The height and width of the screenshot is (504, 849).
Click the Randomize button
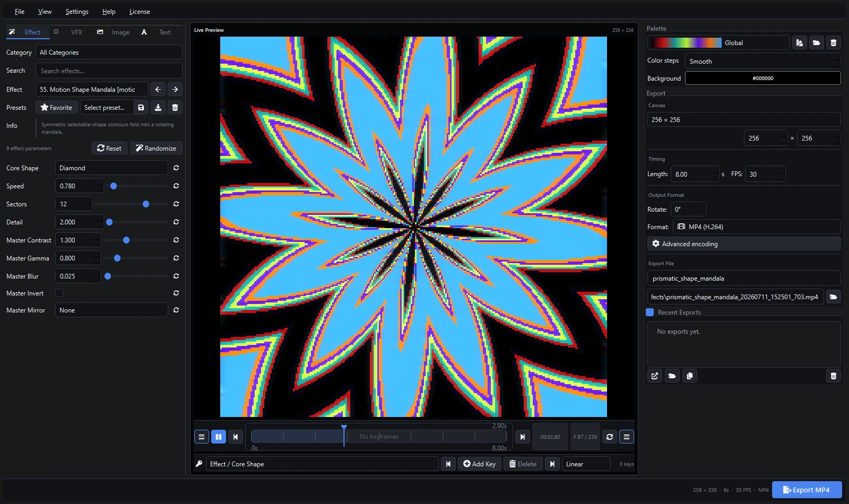click(156, 149)
